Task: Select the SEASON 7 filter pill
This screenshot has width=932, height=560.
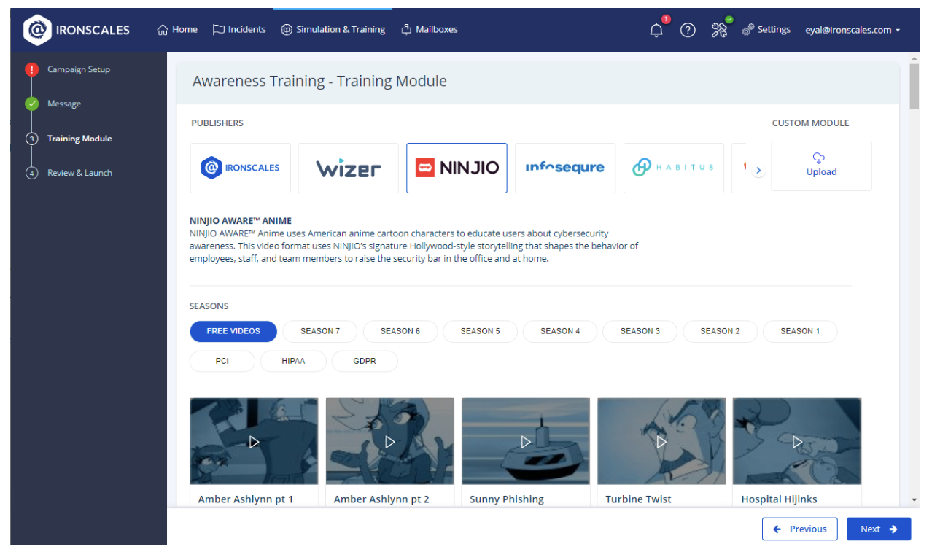Action: coord(320,331)
